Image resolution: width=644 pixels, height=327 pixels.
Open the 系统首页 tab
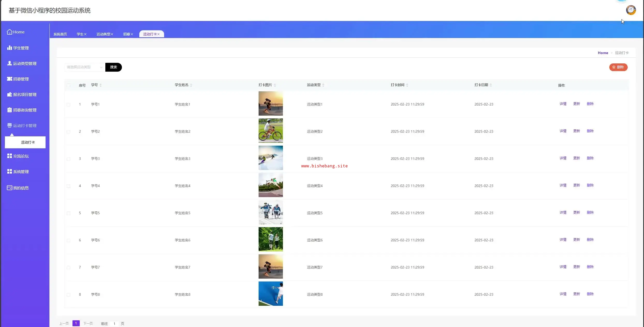[60, 34]
